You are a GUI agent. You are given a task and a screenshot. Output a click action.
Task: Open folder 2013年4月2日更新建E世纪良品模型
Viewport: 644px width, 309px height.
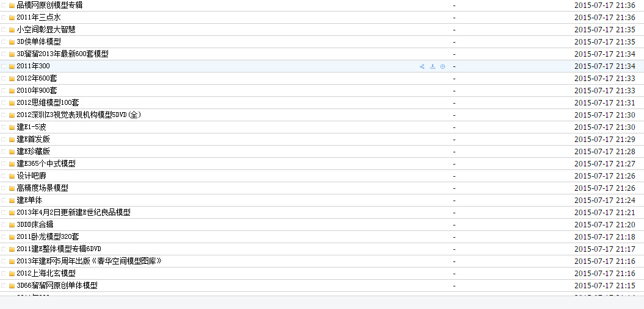(73, 213)
